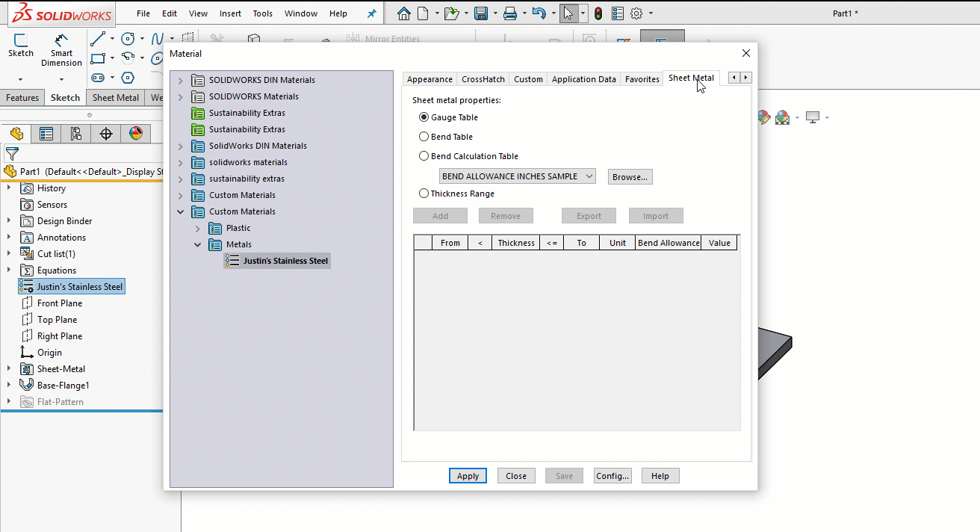
Task: Open the Bend Allowance Inches Sample dropdown
Action: [518, 176]
